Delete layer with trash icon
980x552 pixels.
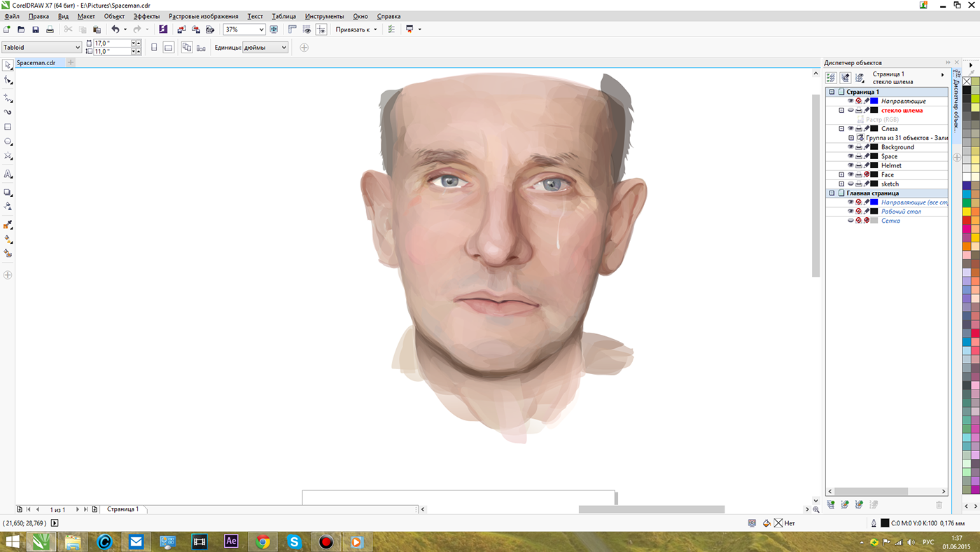click(x=939, y=504)
